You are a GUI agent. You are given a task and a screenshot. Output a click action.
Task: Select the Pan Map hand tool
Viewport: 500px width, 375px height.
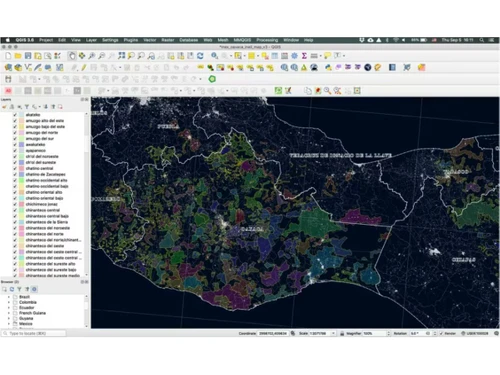tap(72, 56)
